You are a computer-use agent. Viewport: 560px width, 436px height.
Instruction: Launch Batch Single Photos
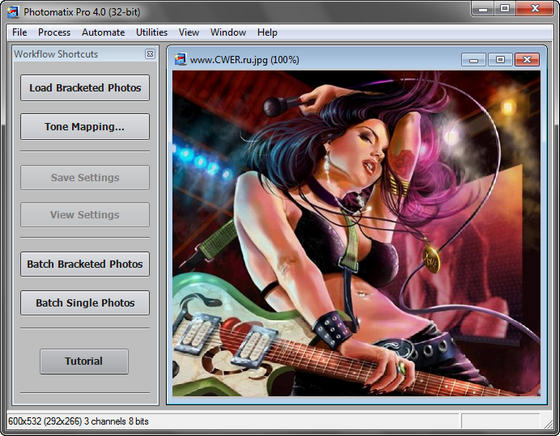tap(85, 303)
